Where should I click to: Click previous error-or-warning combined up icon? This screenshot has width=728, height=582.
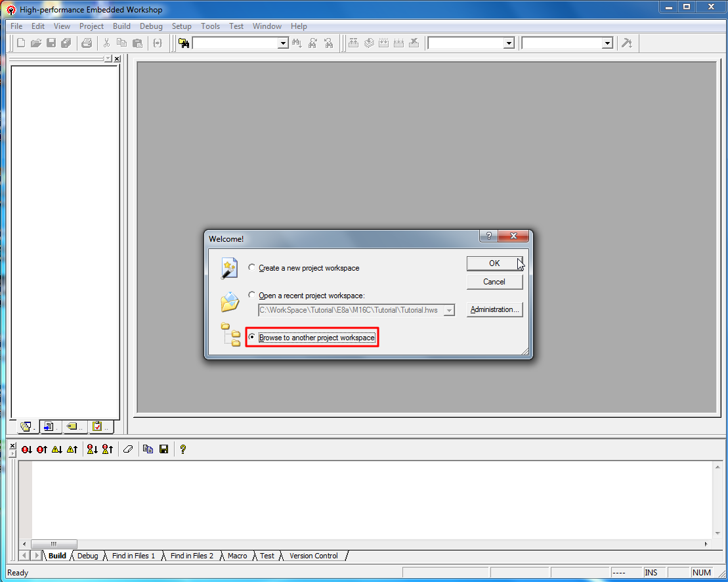(107, 449)
